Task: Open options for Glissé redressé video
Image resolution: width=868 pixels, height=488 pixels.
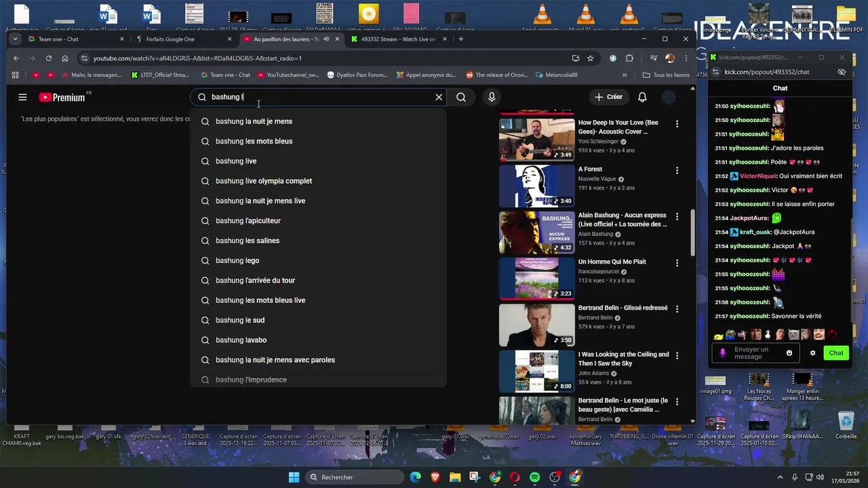Action: pos(677,309)
